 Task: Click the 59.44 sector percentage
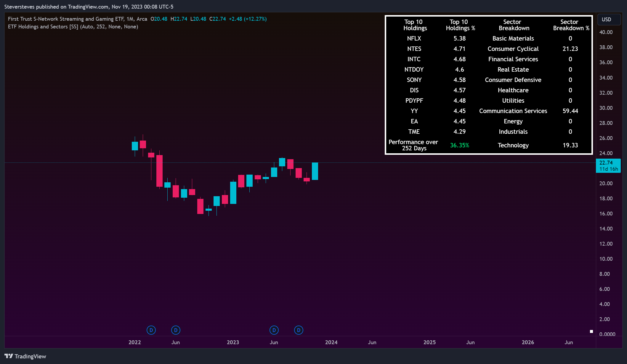click(570, 111)
